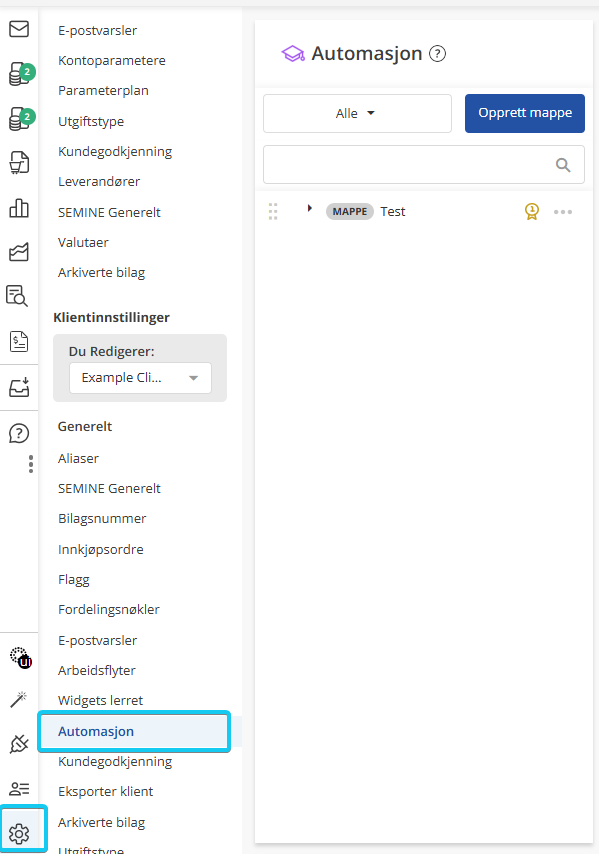Open top Utgiftstype menu item
Image resolution: width=599 pixels, height=854 pixels.
(x=91, y=121)
